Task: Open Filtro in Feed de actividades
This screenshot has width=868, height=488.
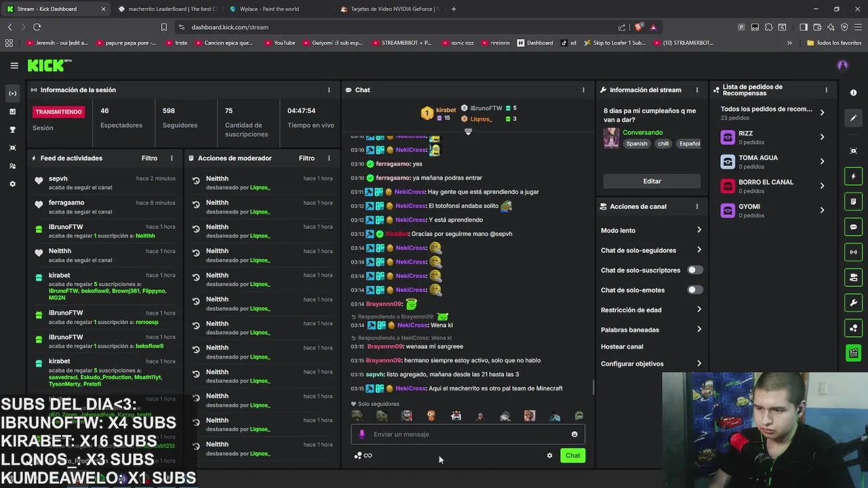Action: pyautogui.click(x=149, y=158)
